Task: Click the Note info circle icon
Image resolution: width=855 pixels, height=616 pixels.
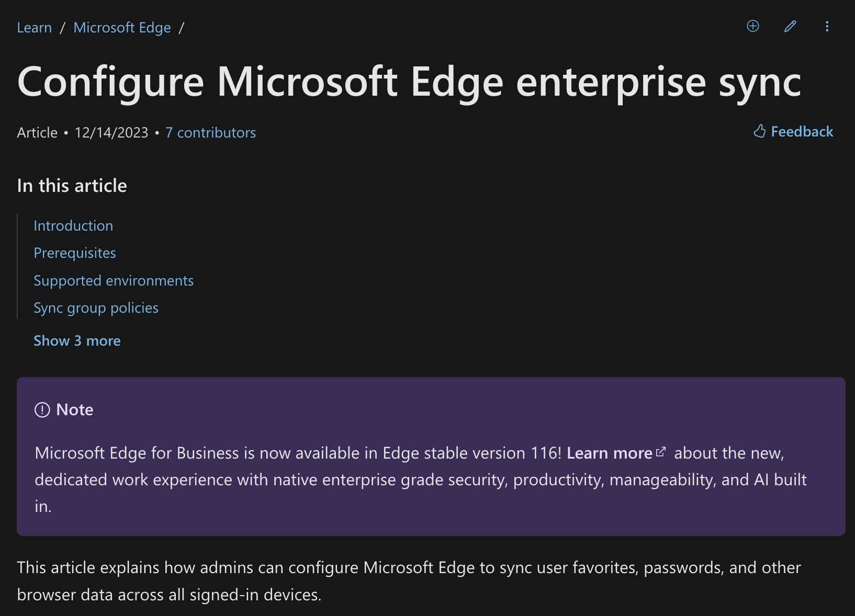Action: click(42, 410)
